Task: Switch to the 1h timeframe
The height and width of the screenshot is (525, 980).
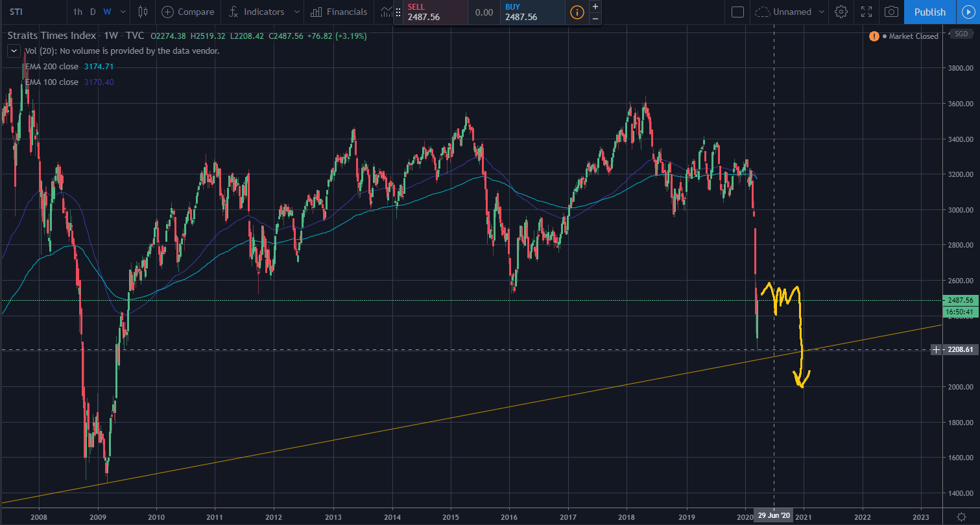Action: (x=78, y=12)
